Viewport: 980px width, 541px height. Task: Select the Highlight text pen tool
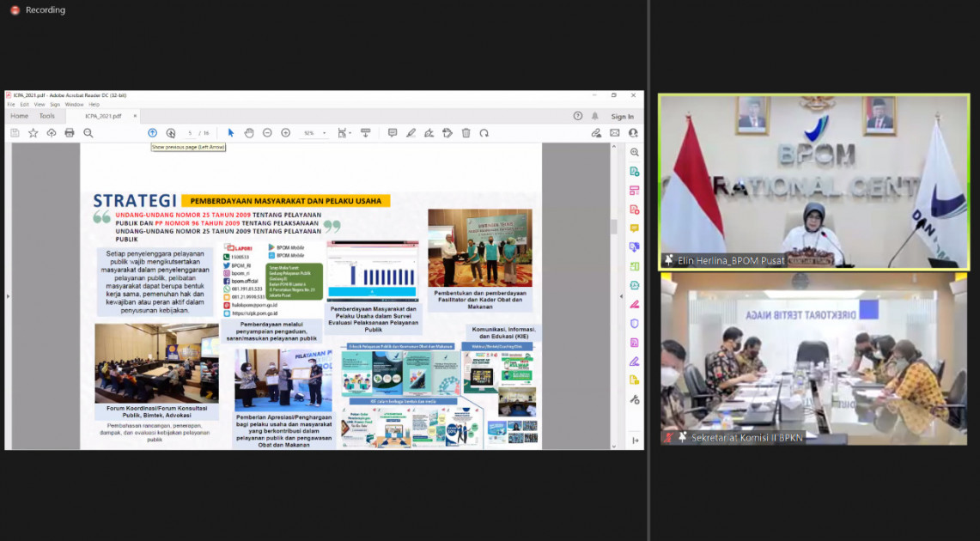tap(411, 133)
